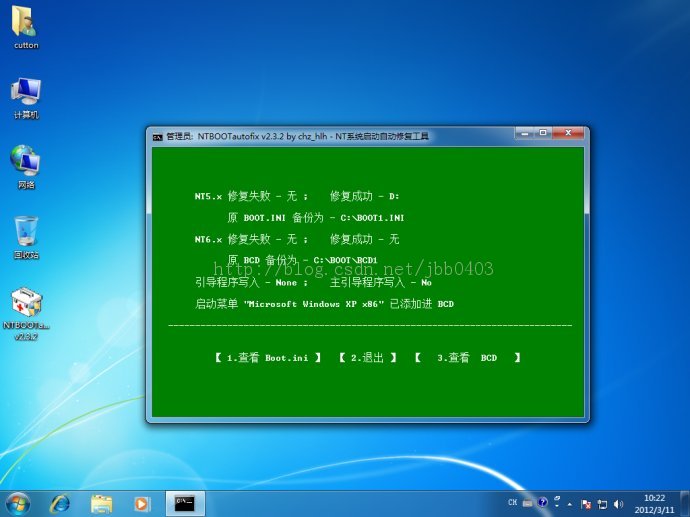
Task: Open Action Center flag icon in tray
Action: point(586,504)
